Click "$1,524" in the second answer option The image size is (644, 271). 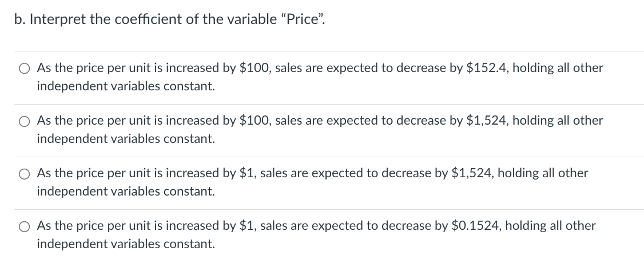[486, 121]
